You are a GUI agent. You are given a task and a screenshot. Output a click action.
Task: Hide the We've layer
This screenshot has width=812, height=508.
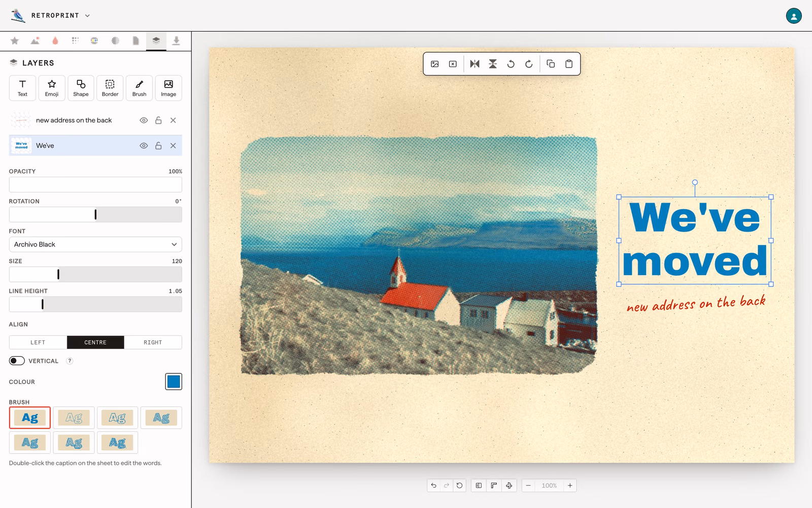click(144, 146)
